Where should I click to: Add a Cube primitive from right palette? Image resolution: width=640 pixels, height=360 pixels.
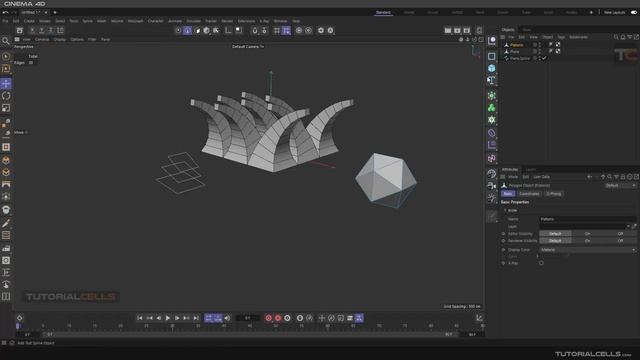coord(491,68)
